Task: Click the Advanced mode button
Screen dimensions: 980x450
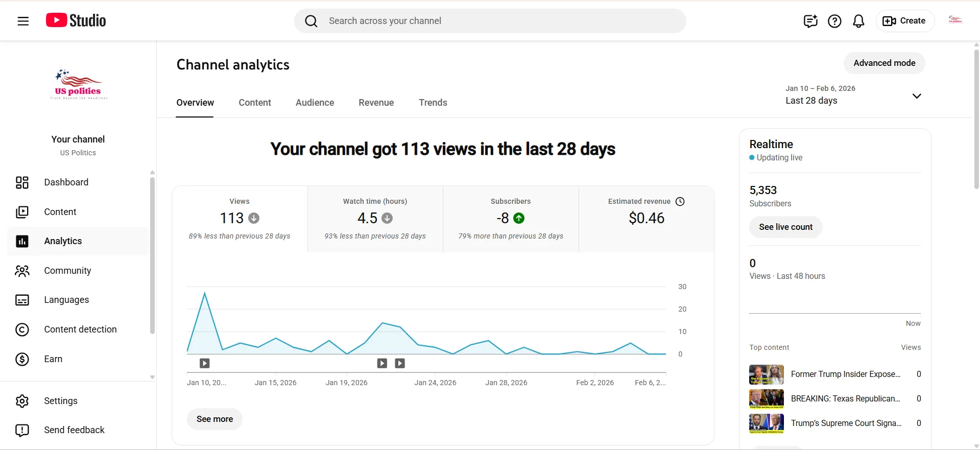Action: tap(884, 63)
